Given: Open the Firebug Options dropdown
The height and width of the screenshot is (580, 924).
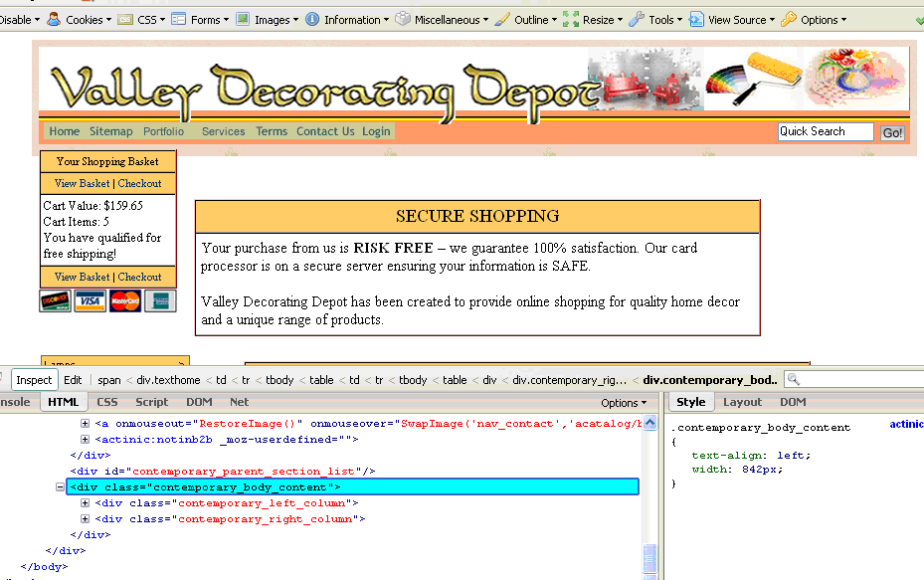Looking at the screenshot, I should coord(624,403).
